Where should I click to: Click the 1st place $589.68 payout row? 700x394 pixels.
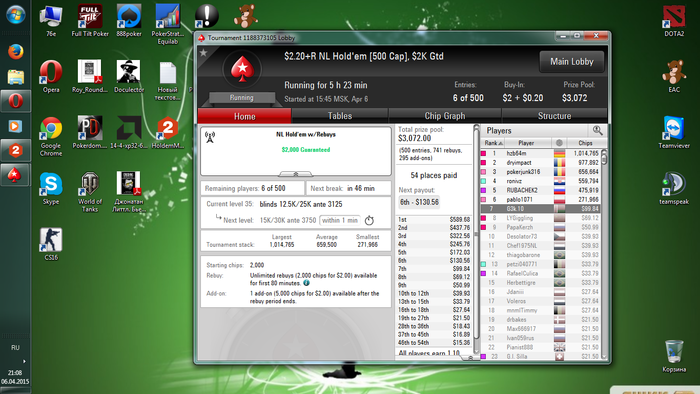tap(434, 220)
